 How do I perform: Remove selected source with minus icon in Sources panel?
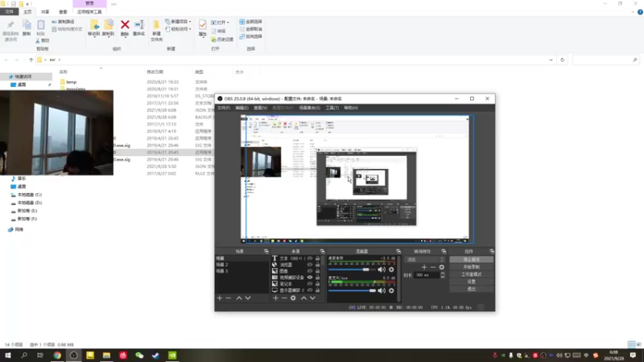pos(284,298)
